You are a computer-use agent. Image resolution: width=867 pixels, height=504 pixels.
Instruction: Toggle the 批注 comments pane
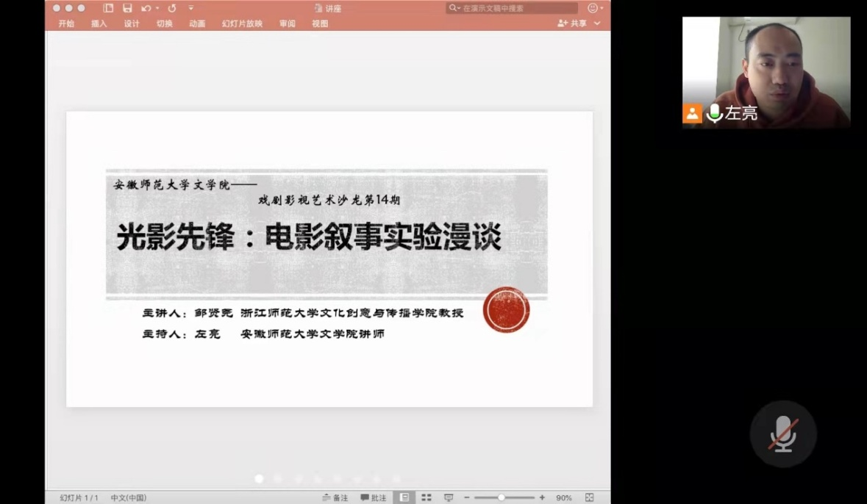click(374, 497)
